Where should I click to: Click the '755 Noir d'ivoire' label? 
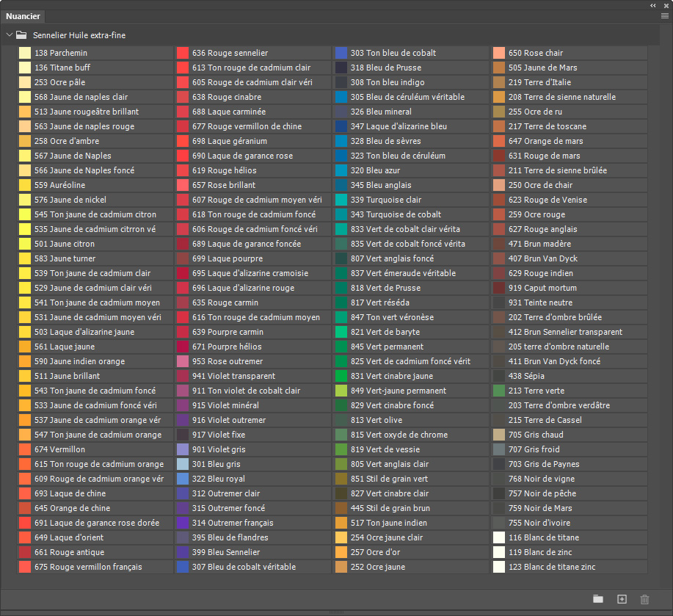click(539, 523)
